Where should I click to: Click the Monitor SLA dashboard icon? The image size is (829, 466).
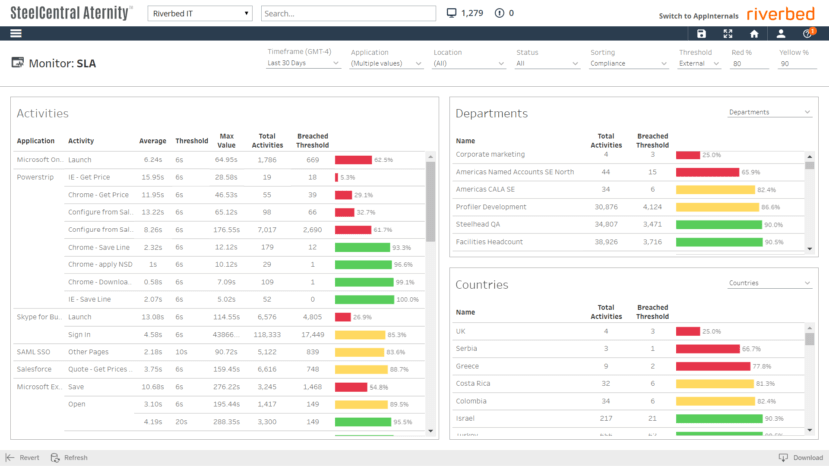17,63
